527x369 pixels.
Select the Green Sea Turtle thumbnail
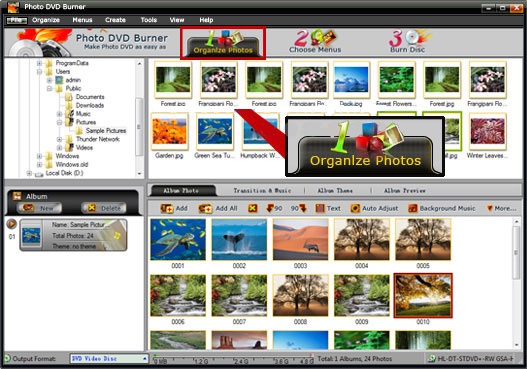[215, 132]
